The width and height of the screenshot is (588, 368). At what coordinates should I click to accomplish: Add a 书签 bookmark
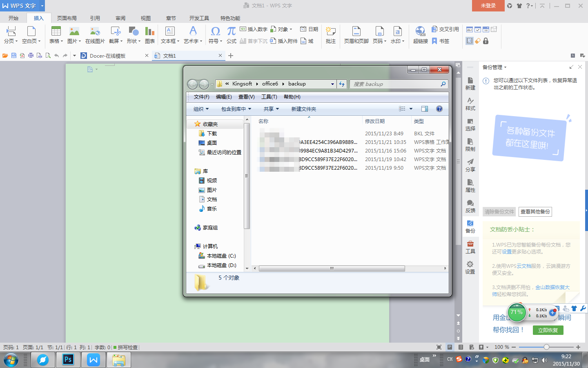[441, 41]
